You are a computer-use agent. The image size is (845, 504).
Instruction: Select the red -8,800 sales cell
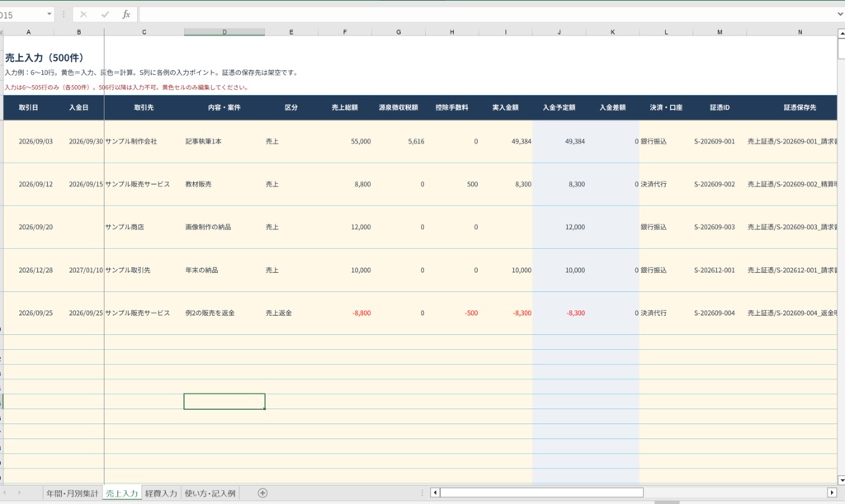pos(345,313)
